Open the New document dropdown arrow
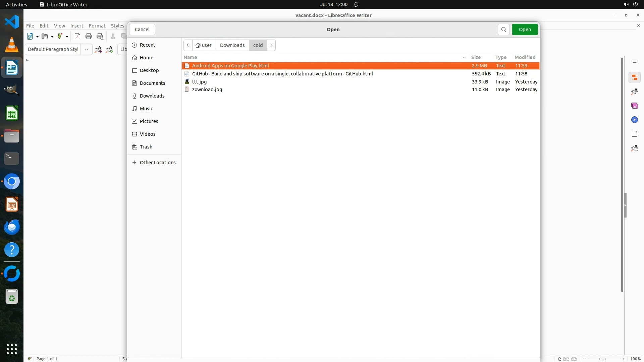644x362 pixels. pos(37,37)
